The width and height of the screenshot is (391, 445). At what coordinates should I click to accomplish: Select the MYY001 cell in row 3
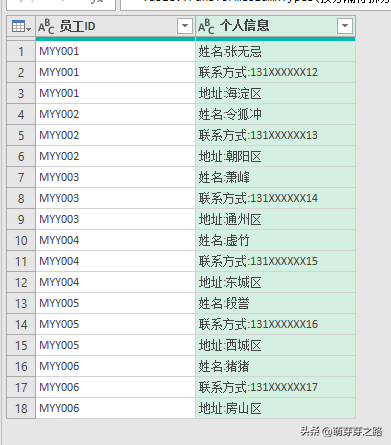click(115, 93)
